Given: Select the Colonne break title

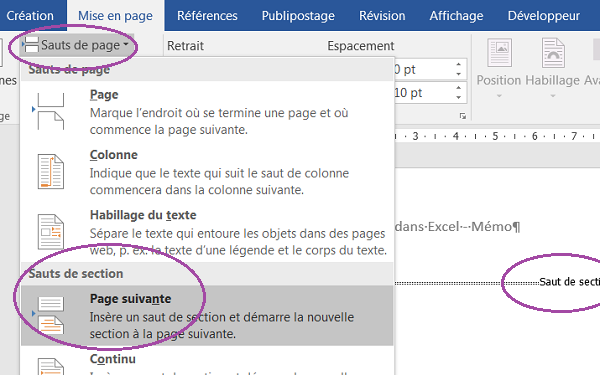Looking at the screenshot, I should pyautogui.click(x=114, y=155).
